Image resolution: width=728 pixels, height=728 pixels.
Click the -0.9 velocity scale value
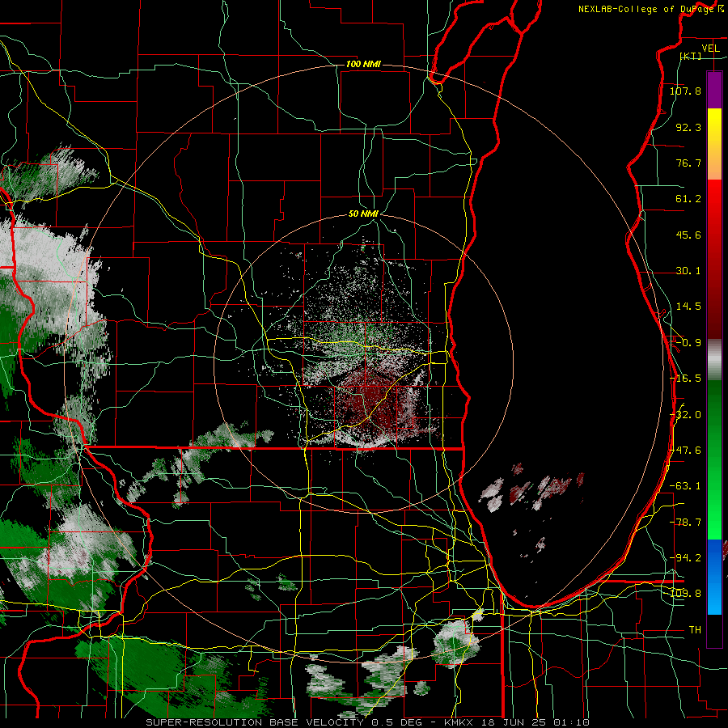point(688,343)
